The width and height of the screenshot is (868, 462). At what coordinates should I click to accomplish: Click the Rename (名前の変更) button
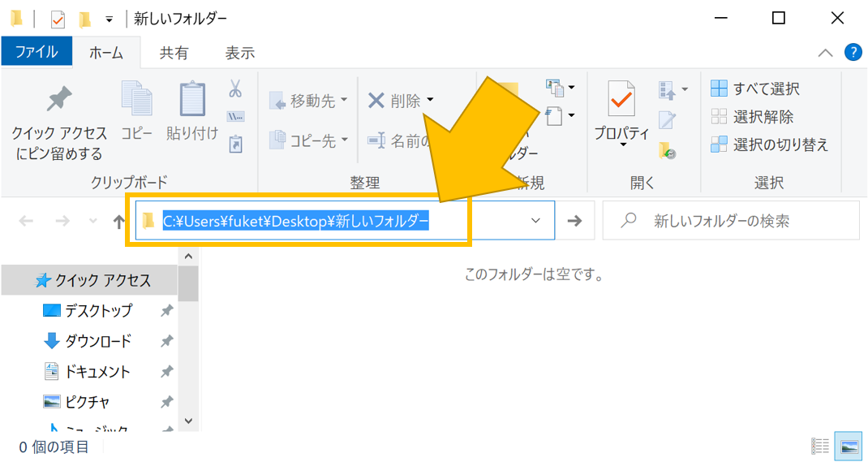point(399,140)
